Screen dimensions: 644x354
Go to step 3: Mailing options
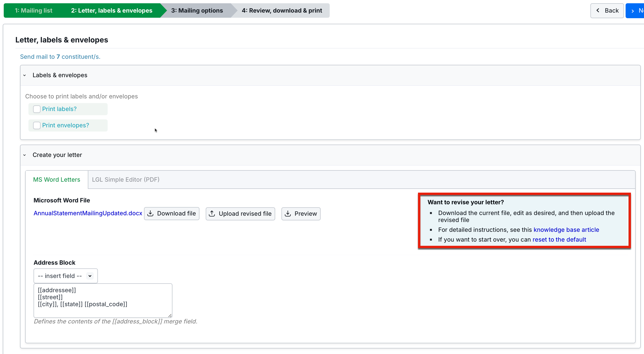pos(197,10)
